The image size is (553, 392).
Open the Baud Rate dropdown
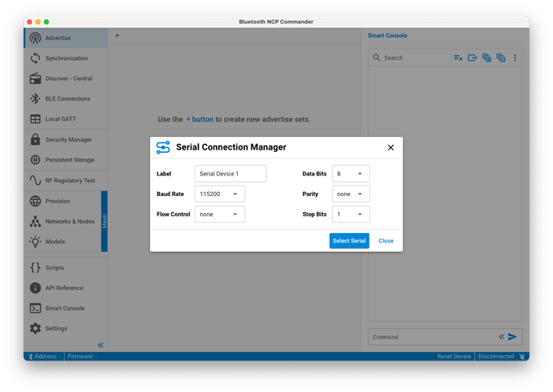click(x=220, y=194)
